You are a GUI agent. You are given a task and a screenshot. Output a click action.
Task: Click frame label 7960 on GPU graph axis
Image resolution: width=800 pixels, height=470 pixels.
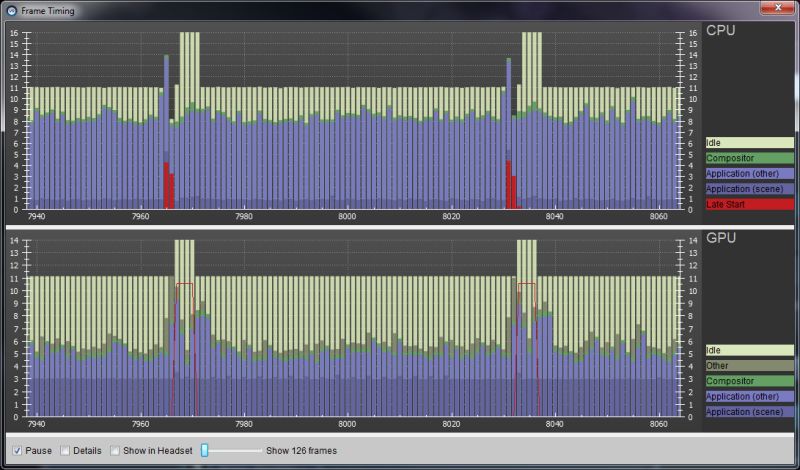click(140, 424)
